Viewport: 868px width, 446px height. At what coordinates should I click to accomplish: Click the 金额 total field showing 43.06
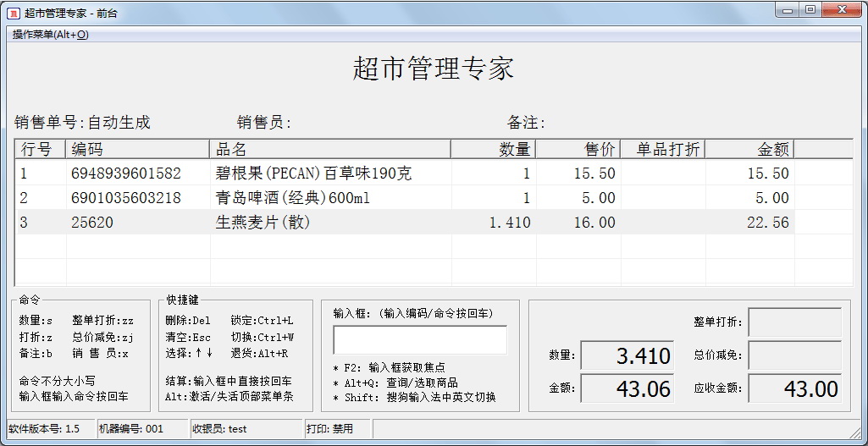coord(628,389)
